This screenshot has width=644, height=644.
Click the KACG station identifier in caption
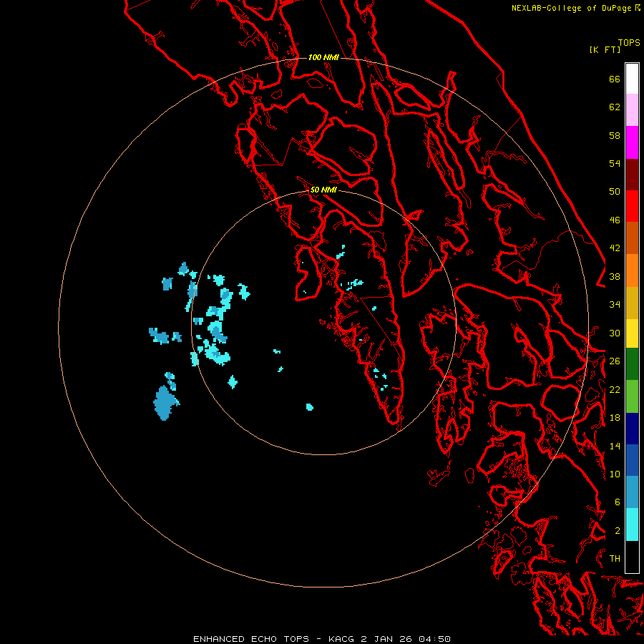(342, 639)
